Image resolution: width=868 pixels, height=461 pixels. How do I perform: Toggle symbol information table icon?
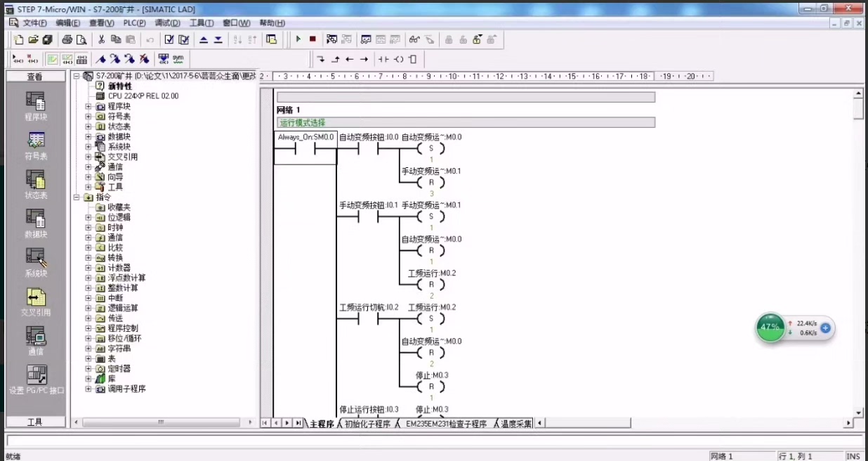[82, 59]
